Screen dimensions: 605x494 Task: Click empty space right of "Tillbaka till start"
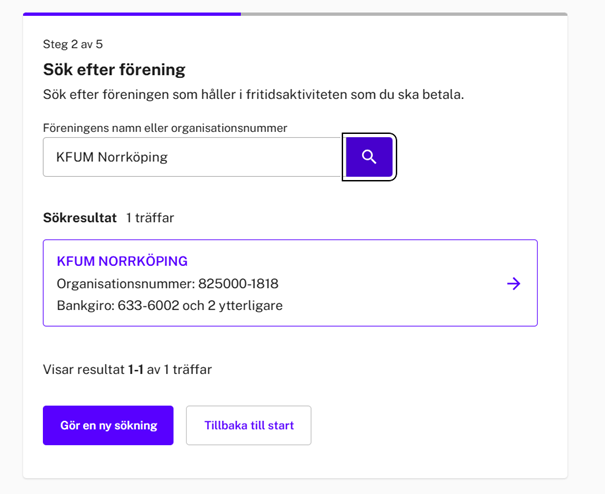(x=430, y=425)
